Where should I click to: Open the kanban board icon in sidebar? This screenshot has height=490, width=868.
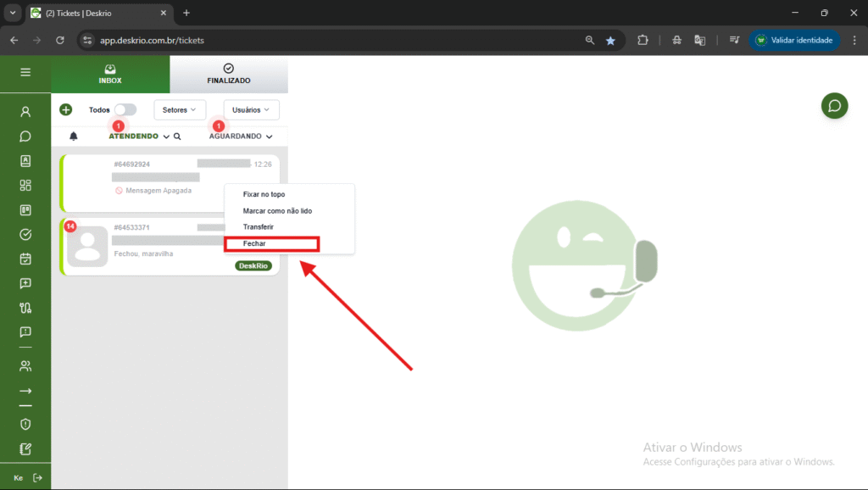click(25, 210)
